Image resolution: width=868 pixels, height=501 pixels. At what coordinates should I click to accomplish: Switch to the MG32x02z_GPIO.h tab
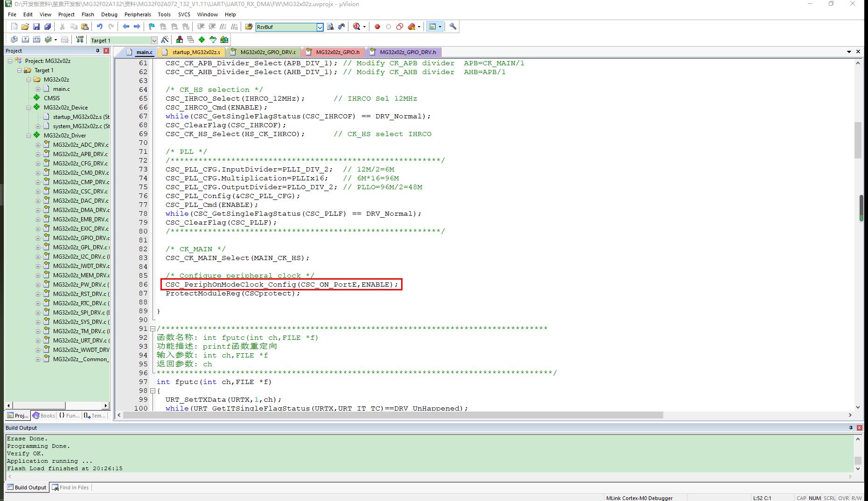[333, 52]
